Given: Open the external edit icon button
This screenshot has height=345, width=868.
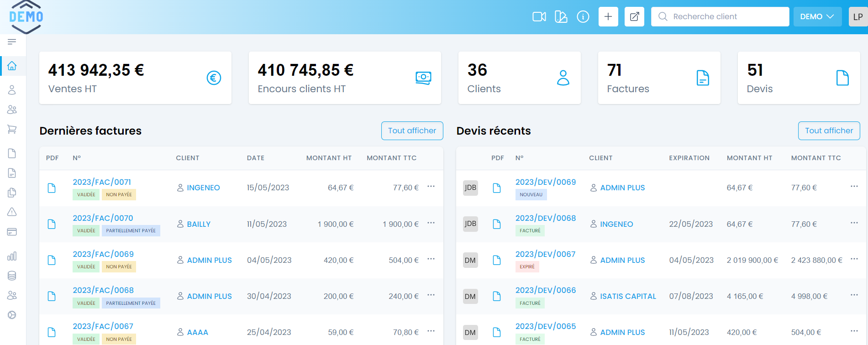Looking at the screenshot, I should (634, 17).
